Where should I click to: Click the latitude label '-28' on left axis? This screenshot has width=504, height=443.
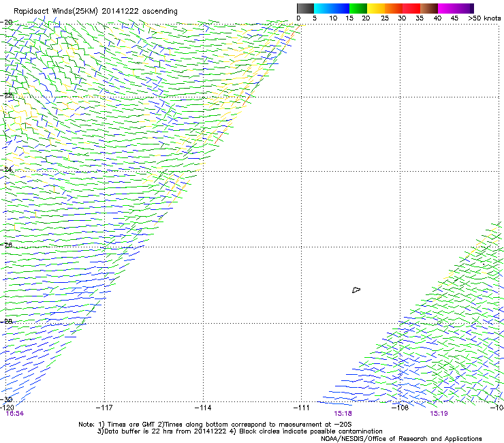coord(6,321)
